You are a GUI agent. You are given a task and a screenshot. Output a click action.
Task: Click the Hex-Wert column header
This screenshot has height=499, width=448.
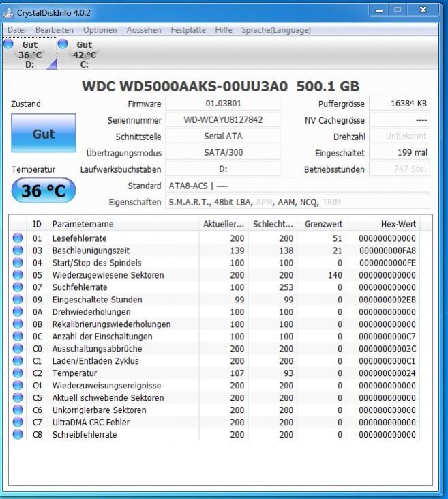pos(383,224)
